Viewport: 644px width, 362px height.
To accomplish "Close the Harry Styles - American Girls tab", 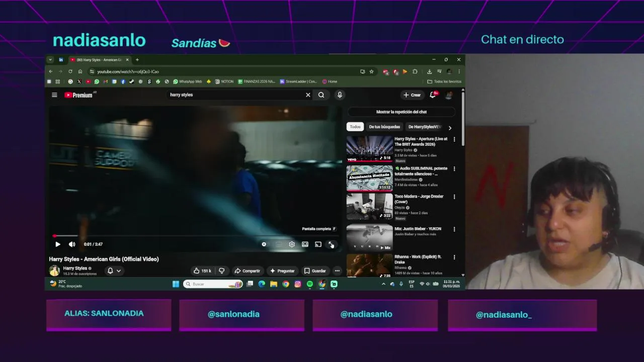I will point(127,60).
